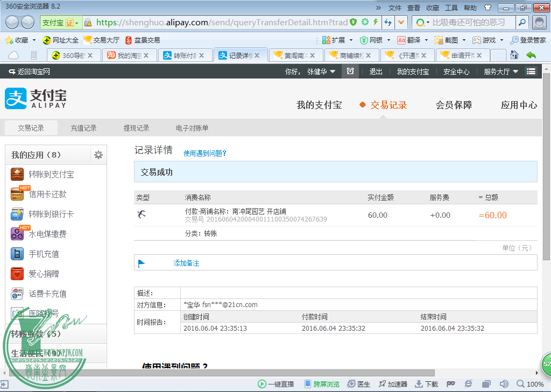Toggle 加速器 in the status bar
The height and width of the screenshot is (392, 551).
(x=393, y=384)
